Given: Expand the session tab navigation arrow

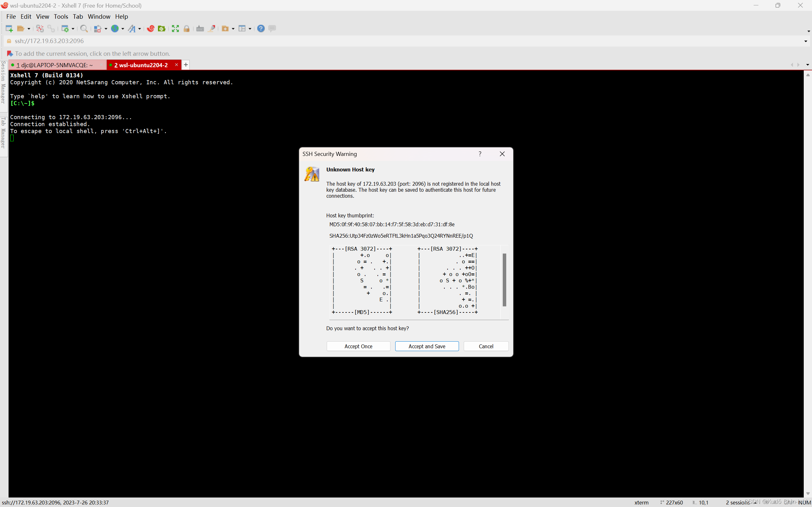Looking at the screenshot, I should pos(808,64).
